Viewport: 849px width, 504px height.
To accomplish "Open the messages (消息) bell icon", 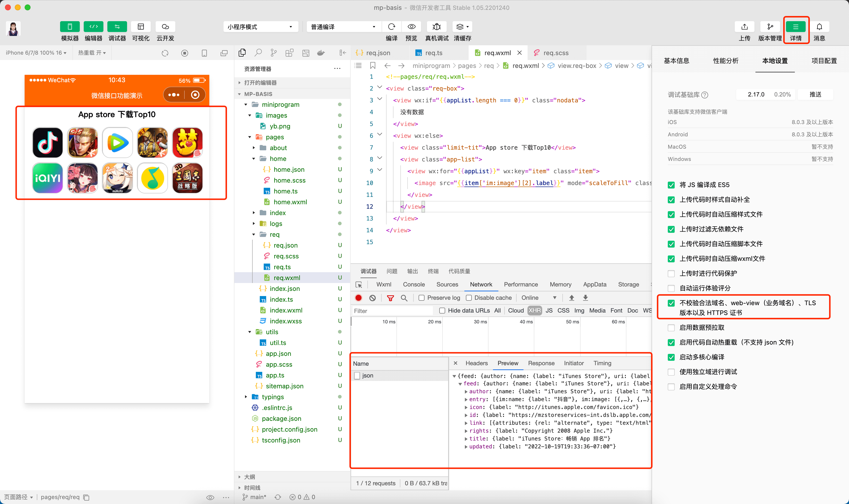I will point(819,27).
